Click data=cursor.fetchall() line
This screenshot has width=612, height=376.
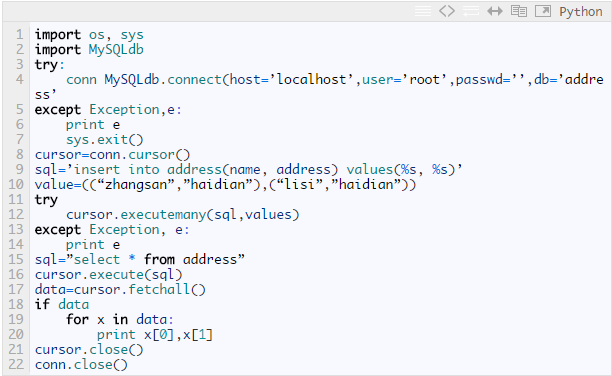pyautogui.click(x=120, y=290)
